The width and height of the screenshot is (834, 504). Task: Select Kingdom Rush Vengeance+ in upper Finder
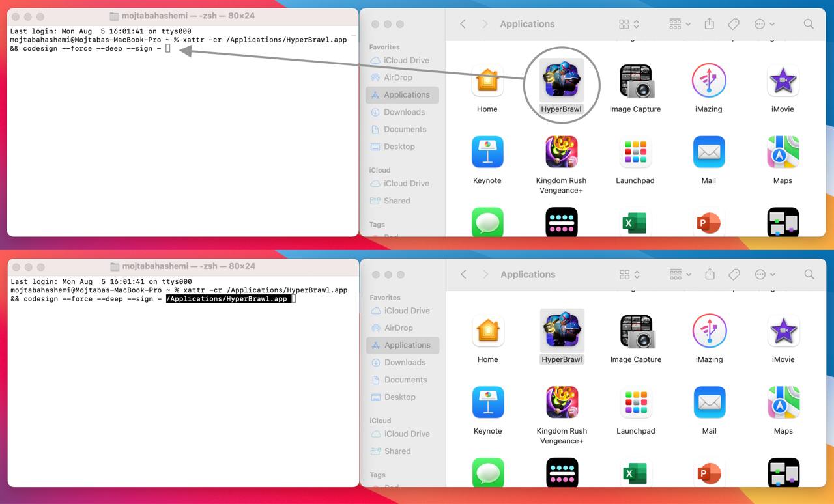coord(561,152)
